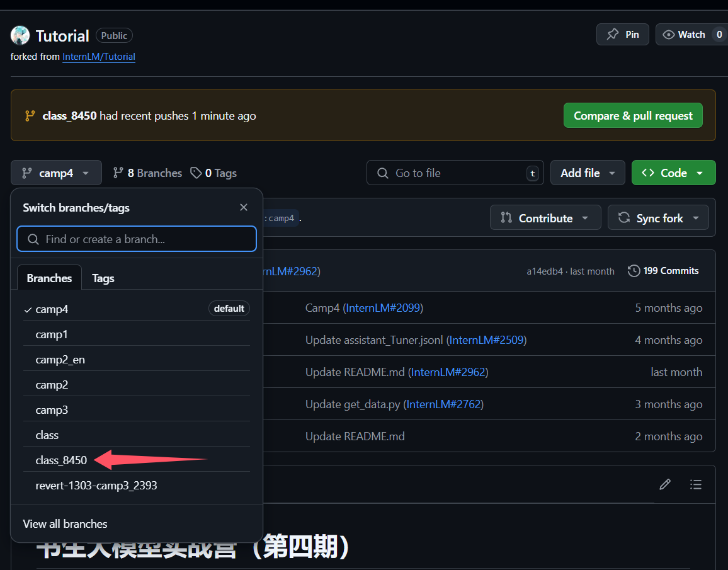Click the Tutorial repository title
This screenshot has height=570, width=728.
click(62, 36)
